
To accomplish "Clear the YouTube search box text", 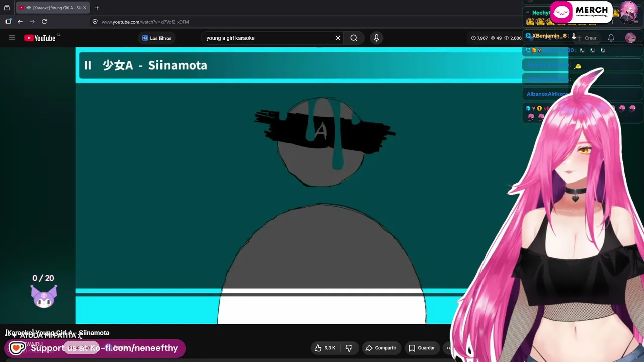I will pyautogui.click(x=338, y=38).
